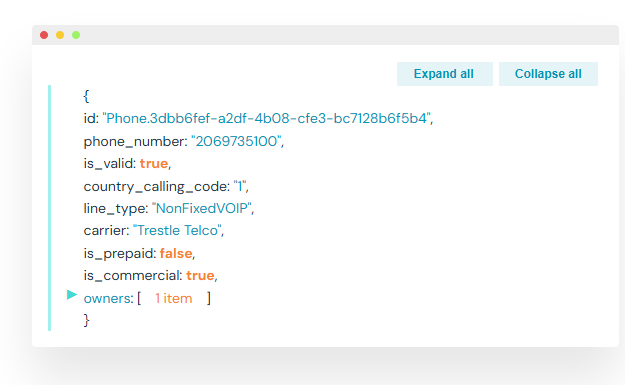This screenshot has width=625, height=385.
Task: Click the Collapse all button
Action: point(548,74)
